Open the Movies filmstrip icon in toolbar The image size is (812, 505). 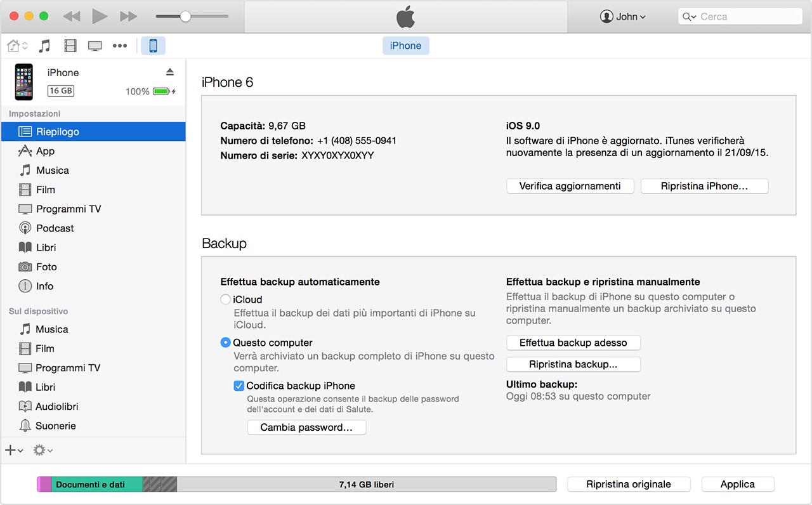tap(70, 46)
